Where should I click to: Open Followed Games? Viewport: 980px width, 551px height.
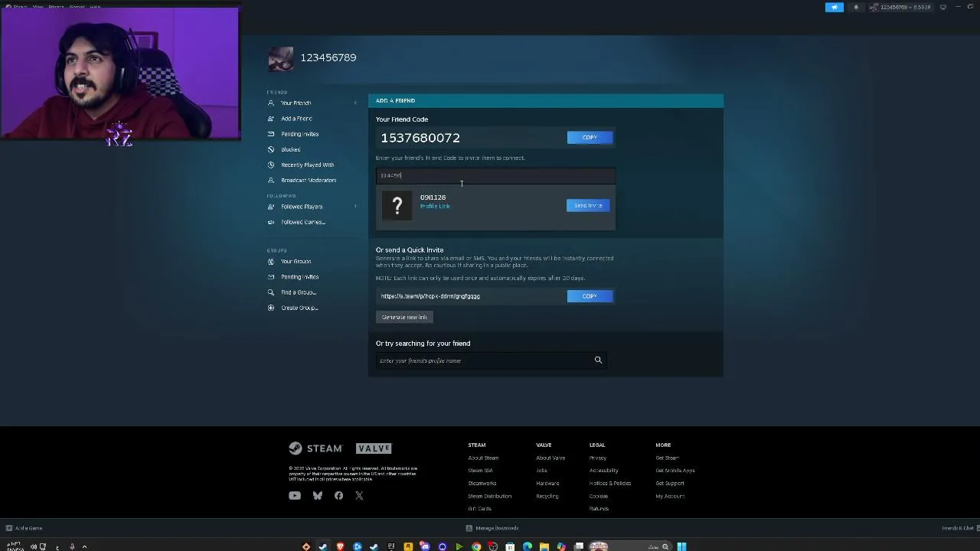303,222
